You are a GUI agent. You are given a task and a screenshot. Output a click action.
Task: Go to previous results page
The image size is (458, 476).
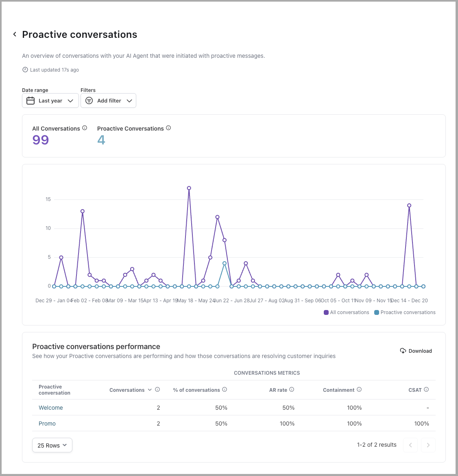pos(410,445)
